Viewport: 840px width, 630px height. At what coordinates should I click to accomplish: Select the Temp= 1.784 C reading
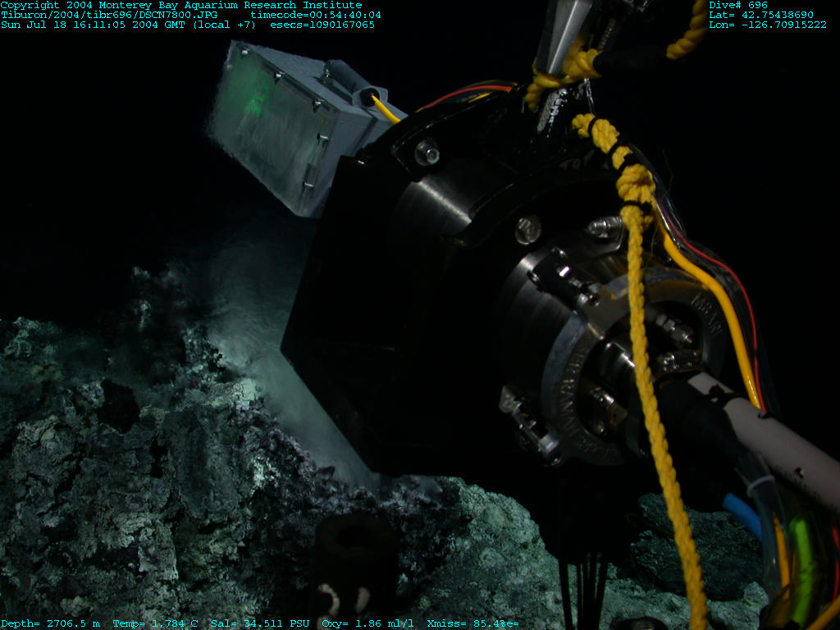coord(157,623)
